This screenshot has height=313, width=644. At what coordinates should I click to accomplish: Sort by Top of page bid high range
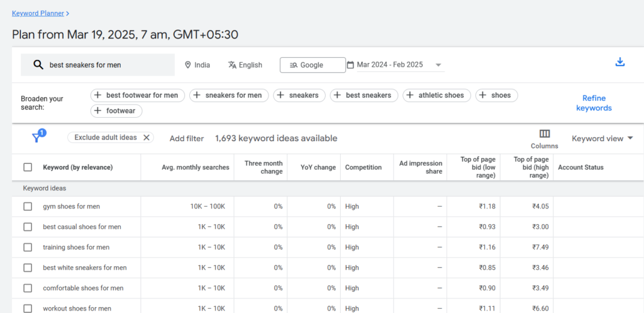531,168
